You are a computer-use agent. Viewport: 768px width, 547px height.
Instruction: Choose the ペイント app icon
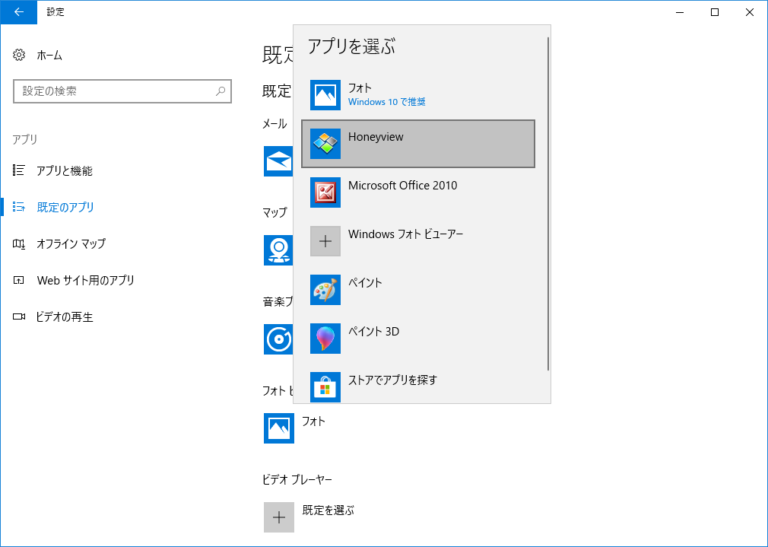(x=326, y=290)
